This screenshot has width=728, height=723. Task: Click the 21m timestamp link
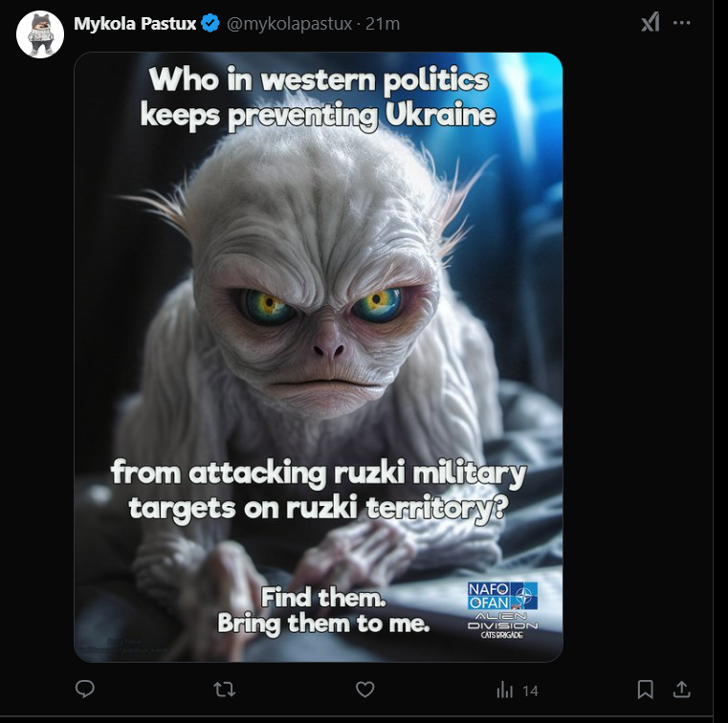click(383, 24)
